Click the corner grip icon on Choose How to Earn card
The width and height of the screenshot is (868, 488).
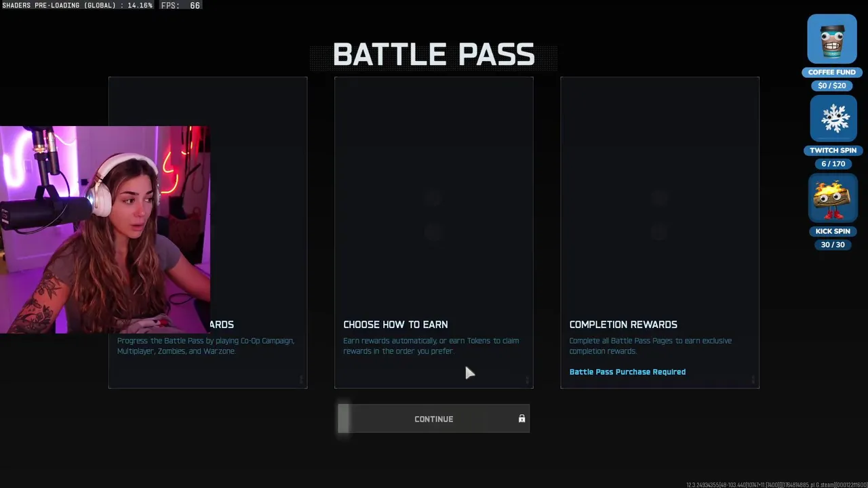point(527,380)
